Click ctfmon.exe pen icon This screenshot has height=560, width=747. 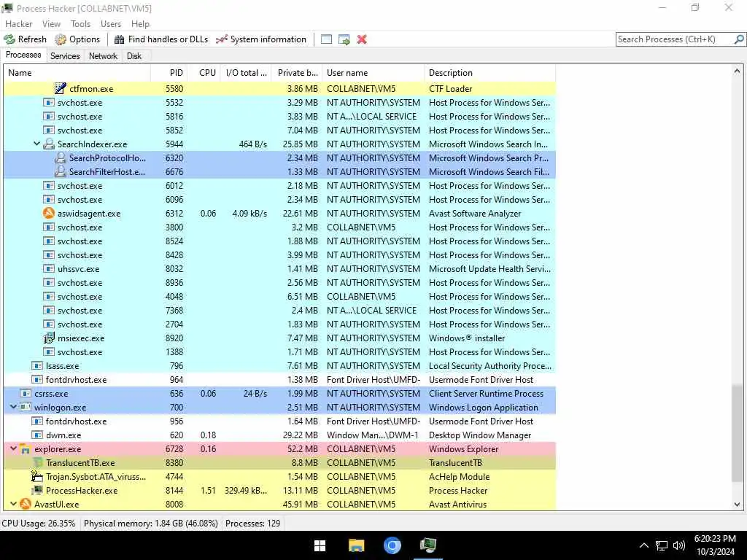tap(60, 88)
